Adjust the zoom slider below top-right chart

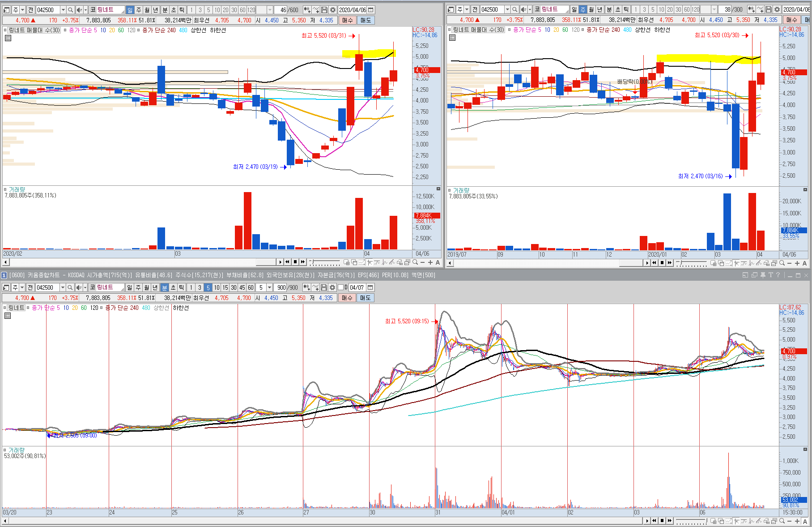691,263
